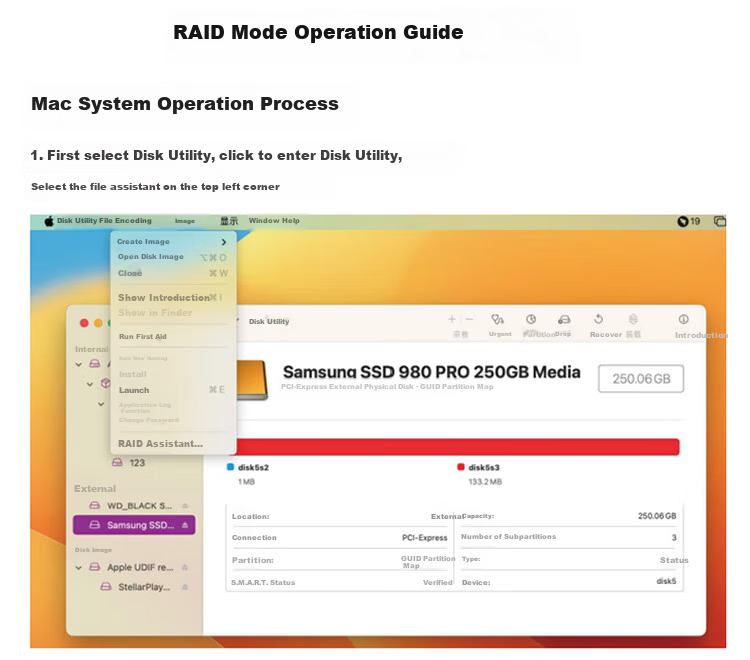Click the disk5 device value
This screenshot has height=660, width=750.
(x=666, y=581)
